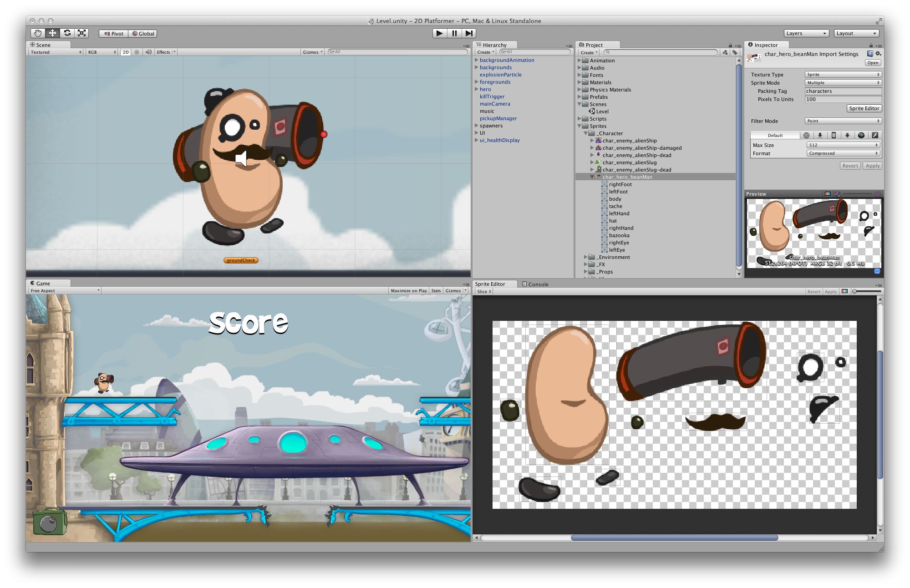Open the Web platform override tab
Viewport: 910px width, 588px height.
(x=806, y=135)
